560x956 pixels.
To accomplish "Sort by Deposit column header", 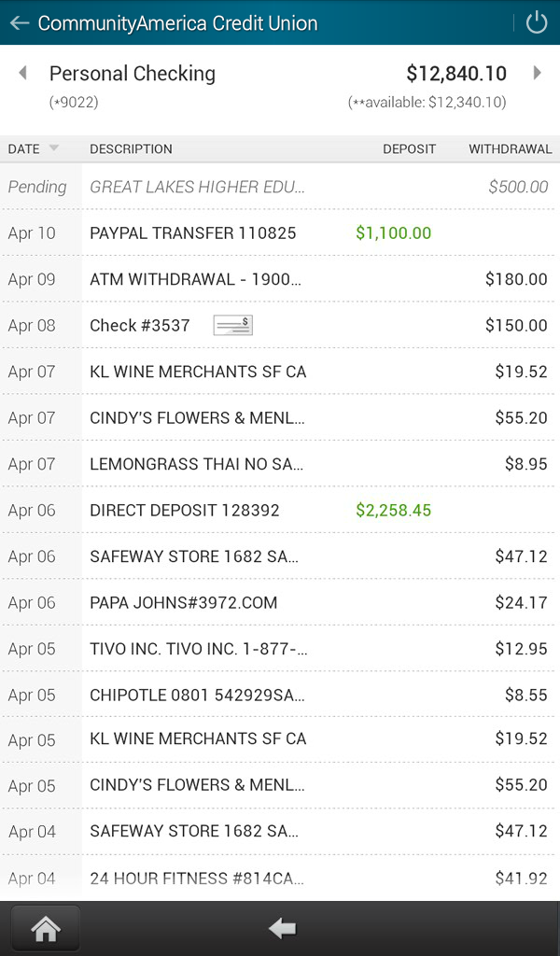I will click(x=409, y=148).
